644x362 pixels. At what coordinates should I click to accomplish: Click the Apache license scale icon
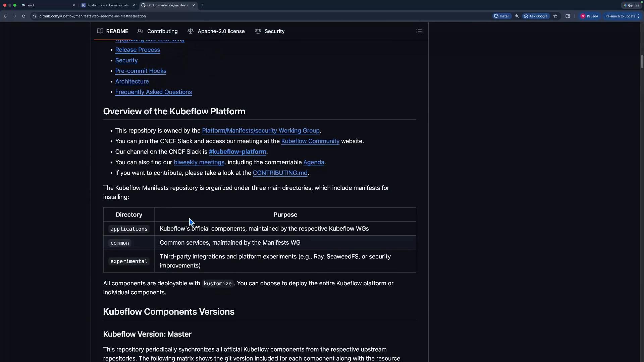pos(191,31)
